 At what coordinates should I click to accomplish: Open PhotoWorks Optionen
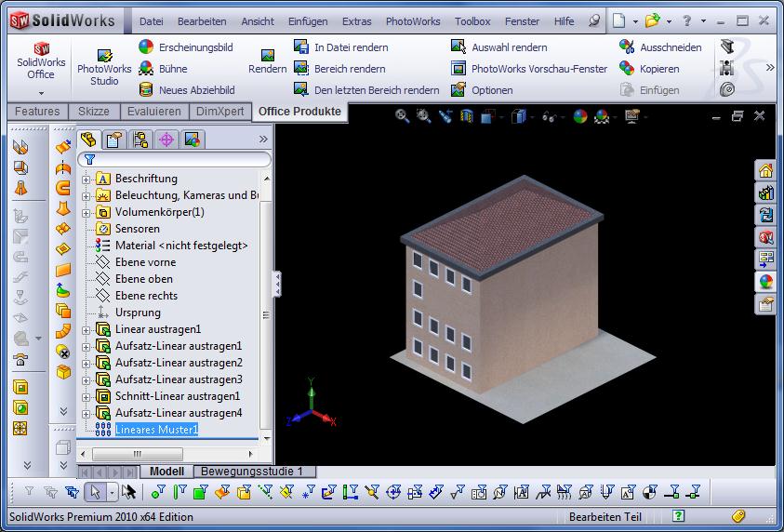point(458,89)
